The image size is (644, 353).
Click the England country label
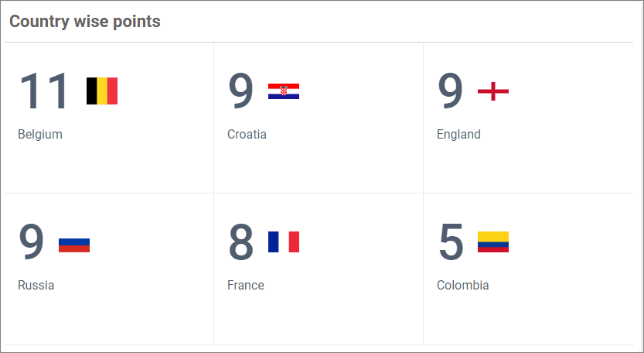coord(458,134)
